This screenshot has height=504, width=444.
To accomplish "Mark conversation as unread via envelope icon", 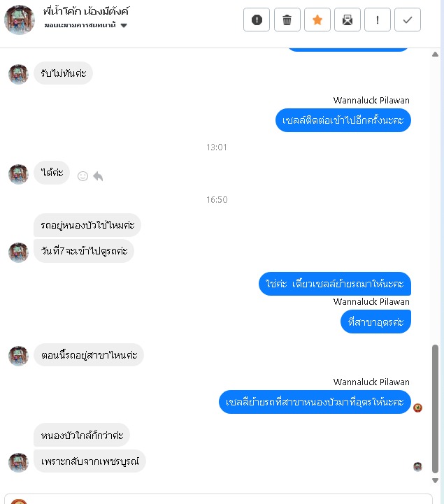I will pos(348,20).
